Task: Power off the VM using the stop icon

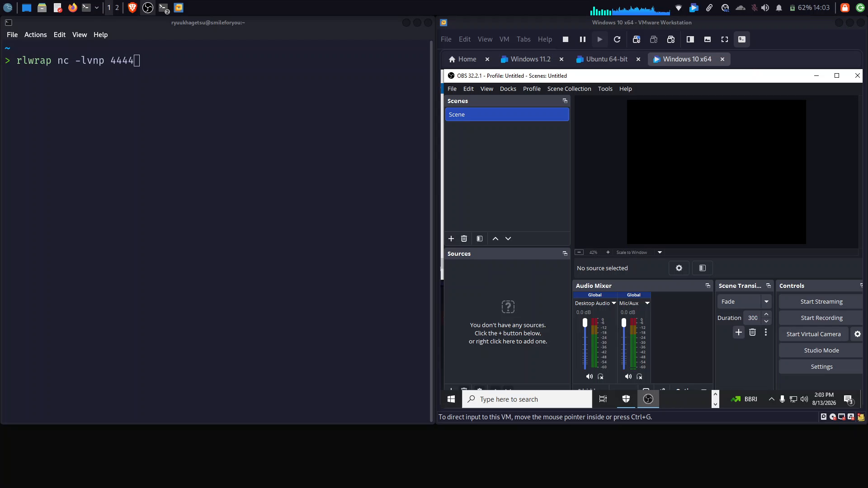Action: [x=565, y=39]
